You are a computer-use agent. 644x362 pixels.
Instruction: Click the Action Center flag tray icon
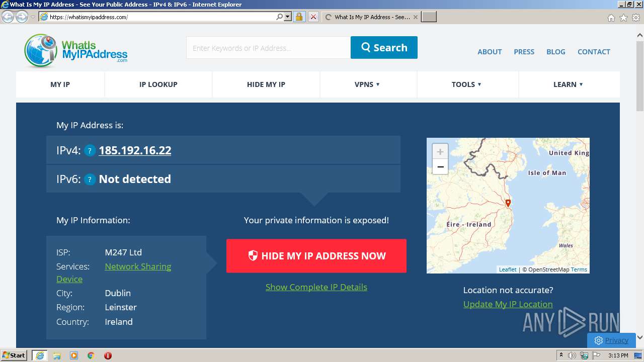(x=596, y=355)
